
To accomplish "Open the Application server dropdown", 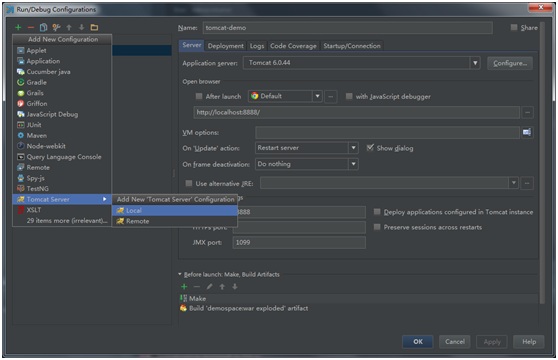I will coord(362,63).
